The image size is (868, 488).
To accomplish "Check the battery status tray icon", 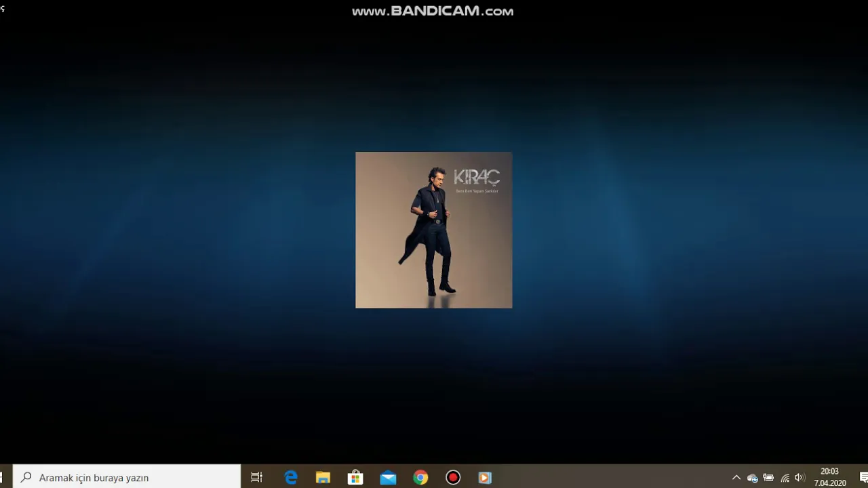I will (768, 478).
